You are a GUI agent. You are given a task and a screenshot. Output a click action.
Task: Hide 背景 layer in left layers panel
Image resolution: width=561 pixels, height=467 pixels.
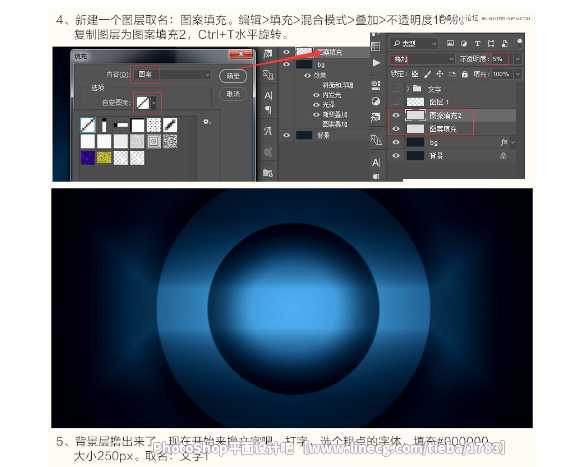(x=286, y=135)
